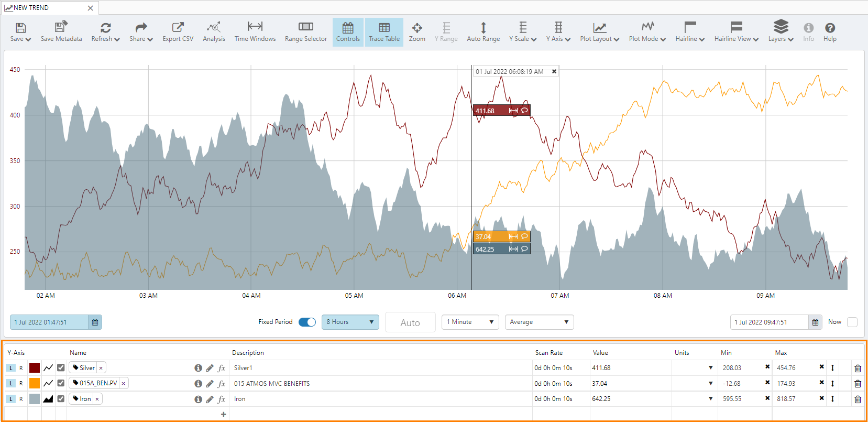Expand the Average aggregation dropdown
The width and height of the screenshot is (868, 422).
point(539,322)
